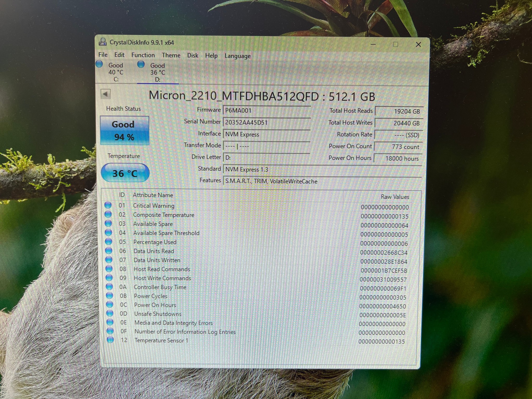Click status dot for Unsafe Shutdowns row
Screen dimensions: 532x399
tap(110, 314)
